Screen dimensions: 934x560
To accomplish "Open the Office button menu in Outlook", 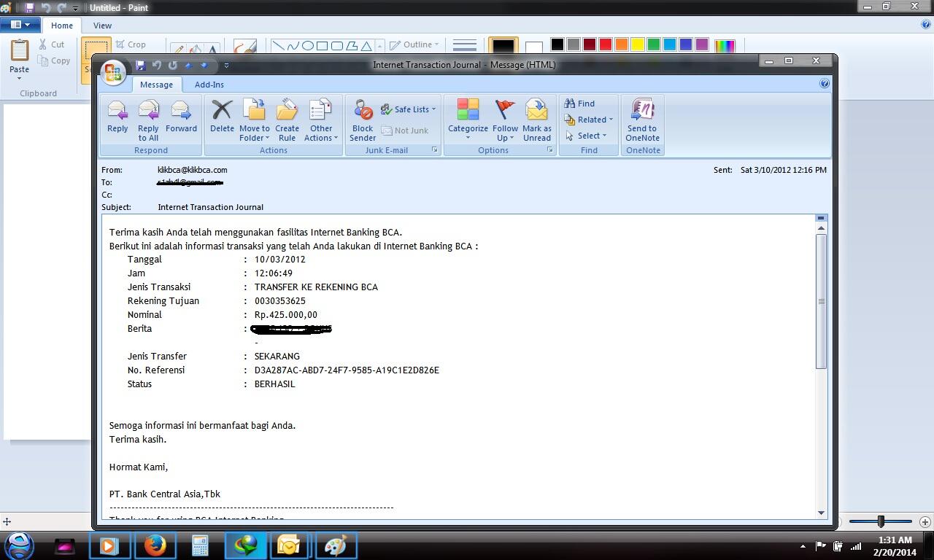I will click(113, 71).
